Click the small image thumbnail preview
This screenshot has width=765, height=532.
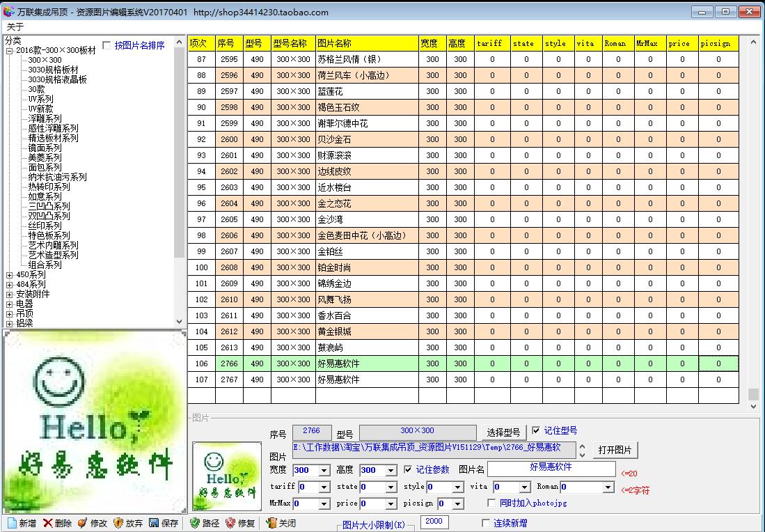[227, 476]
